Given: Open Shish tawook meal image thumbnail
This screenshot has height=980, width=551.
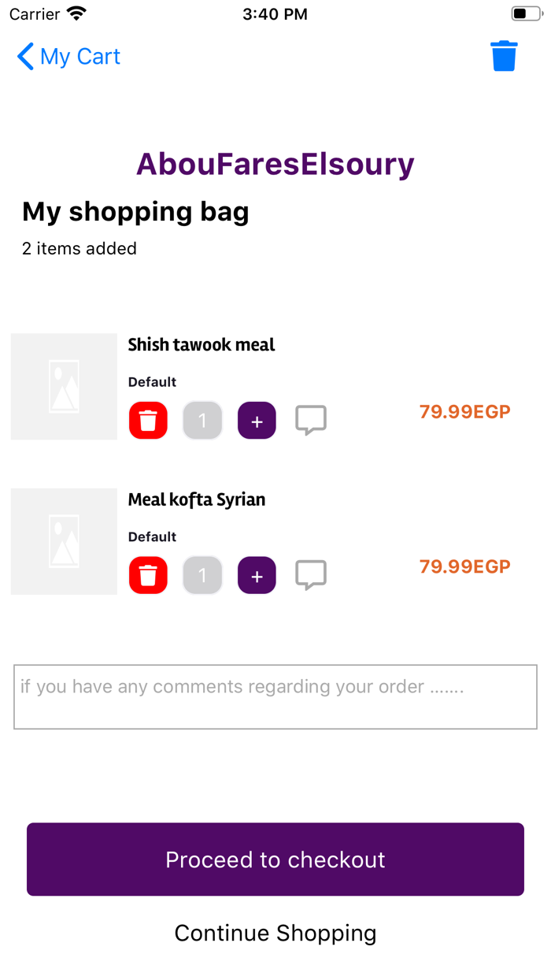Looking at the screenshot, I should [x=64, y=386].
